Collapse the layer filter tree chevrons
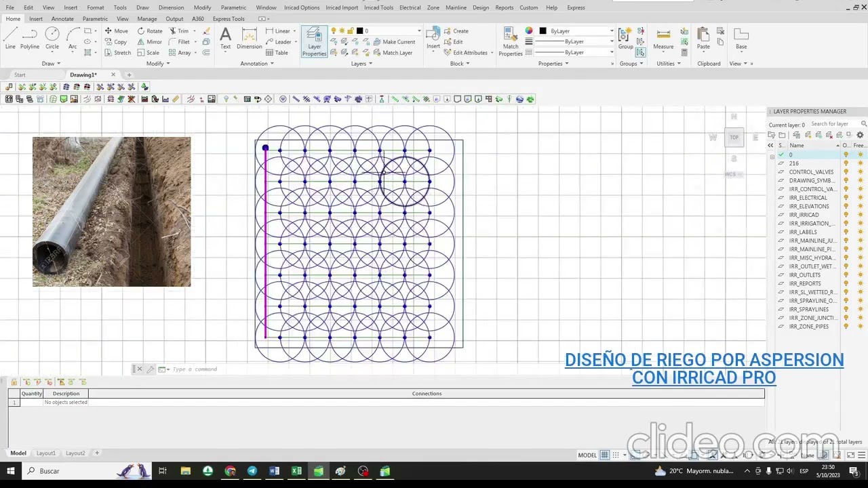 770,146
